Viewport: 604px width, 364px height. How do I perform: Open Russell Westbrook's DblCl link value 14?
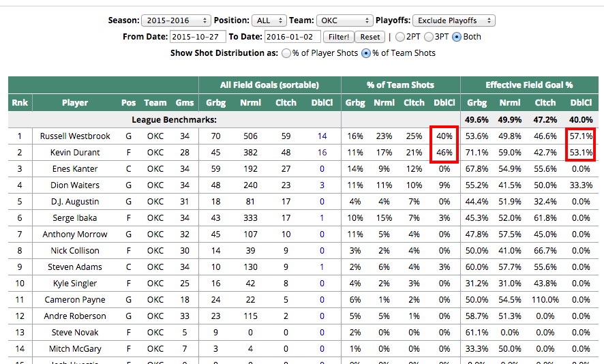click(x=322, y=136)
